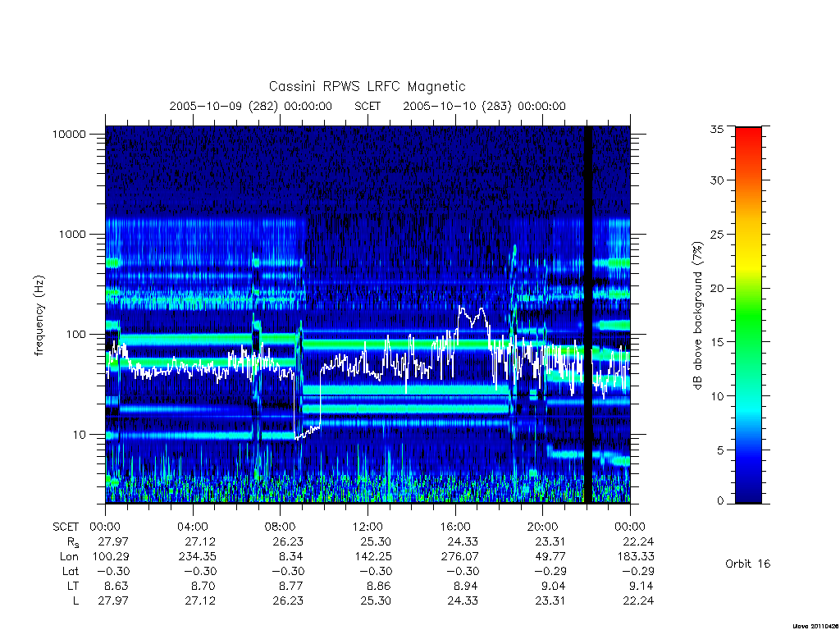Click the 10000 frequency tick label
The width and height of the screenshot is (840, 630).
click(69, 135)
